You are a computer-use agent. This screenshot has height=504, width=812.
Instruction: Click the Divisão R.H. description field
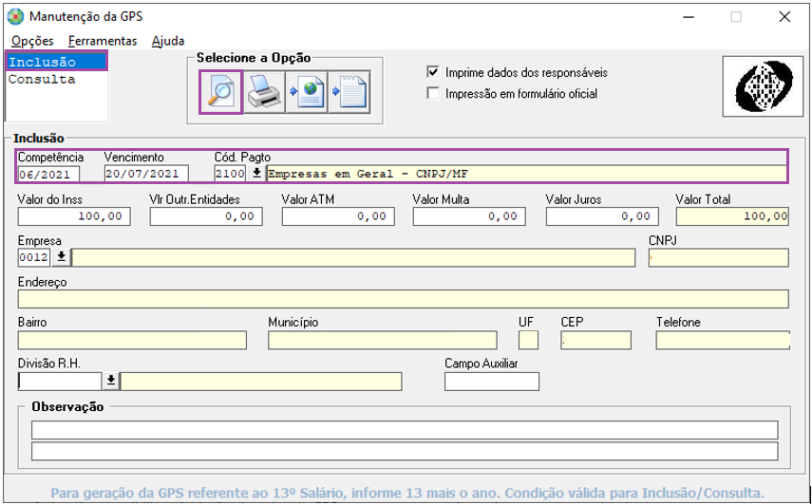[x=261, y=382]
